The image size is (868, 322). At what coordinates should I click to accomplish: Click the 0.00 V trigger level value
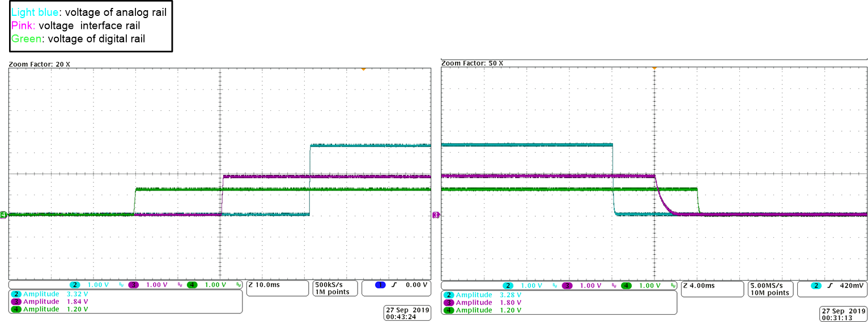[x=415, y=285]
